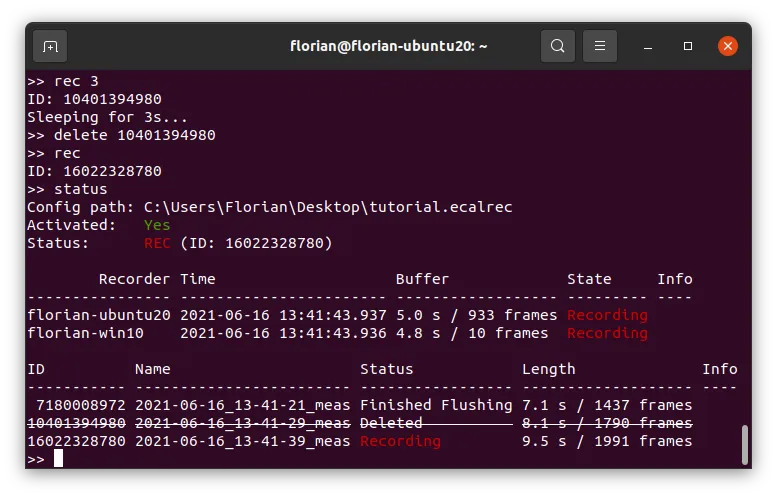The image size is (777, 497).
Task: Click measurement ID 16022328780 in bottom table
Action: [76, 441]
